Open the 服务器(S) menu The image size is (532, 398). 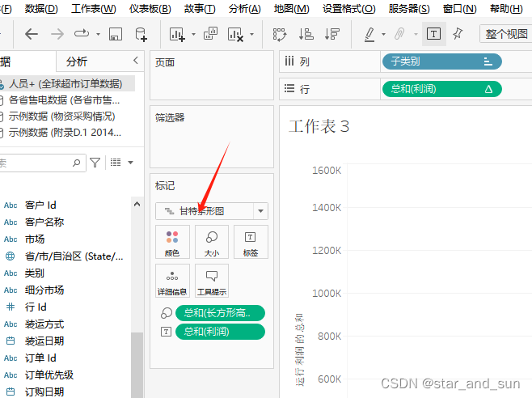tap(409, 8)
